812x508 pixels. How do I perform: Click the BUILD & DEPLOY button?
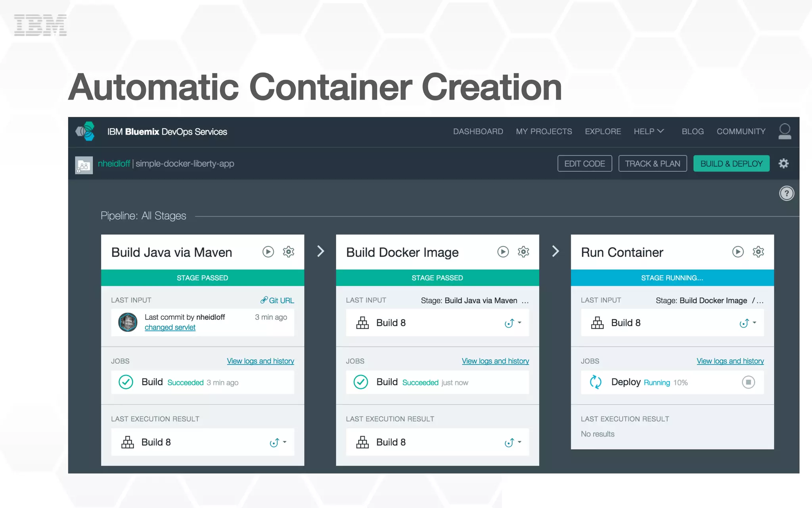(x=732, y=164)
